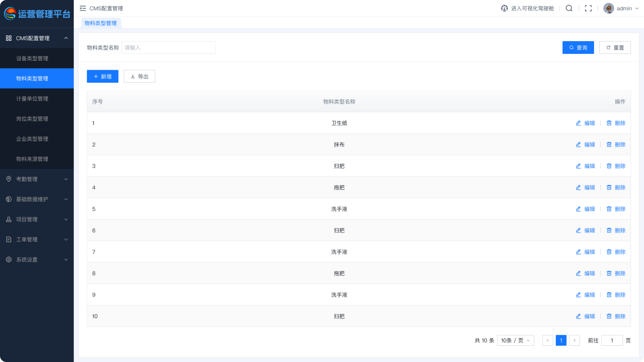Click the trash icon for row 2 抹布
The width and height of the screenshot is (644, 362).
click(x=609, y=145)
